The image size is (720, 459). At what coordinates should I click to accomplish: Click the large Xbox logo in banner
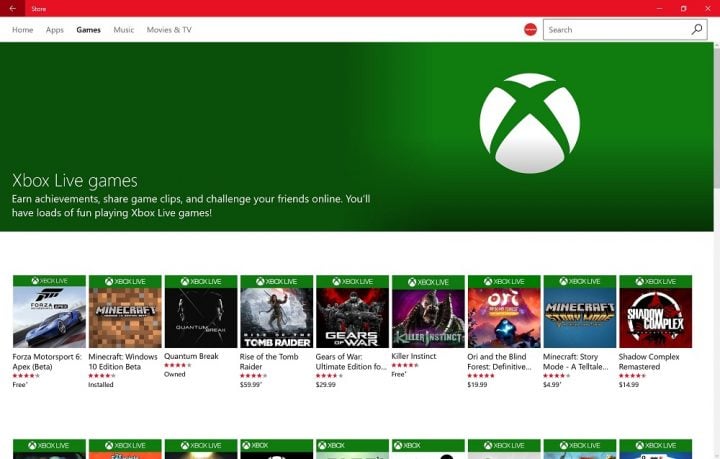click(x=529, y=123)
